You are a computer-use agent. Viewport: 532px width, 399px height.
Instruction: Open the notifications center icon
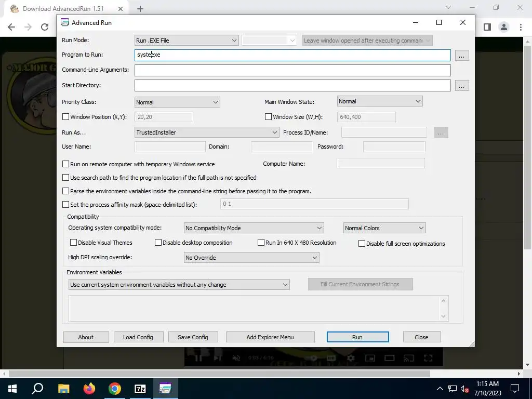(x=515, y=389)
